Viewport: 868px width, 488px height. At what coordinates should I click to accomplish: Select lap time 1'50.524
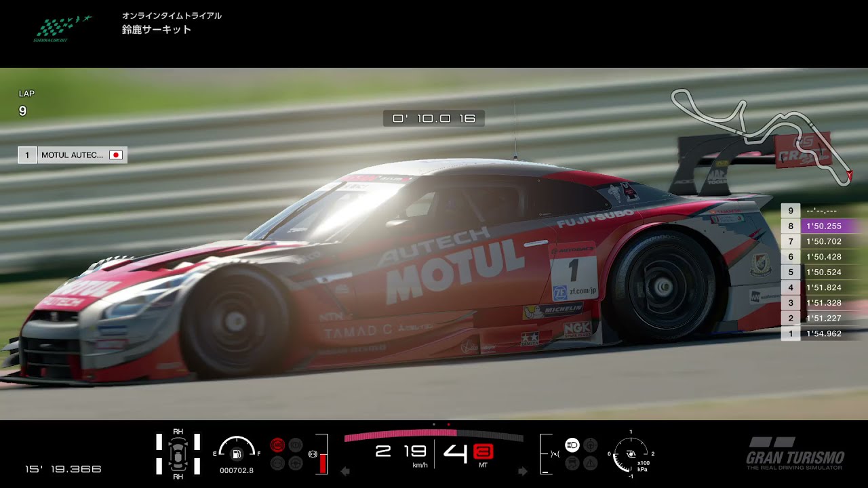(824, 272)
